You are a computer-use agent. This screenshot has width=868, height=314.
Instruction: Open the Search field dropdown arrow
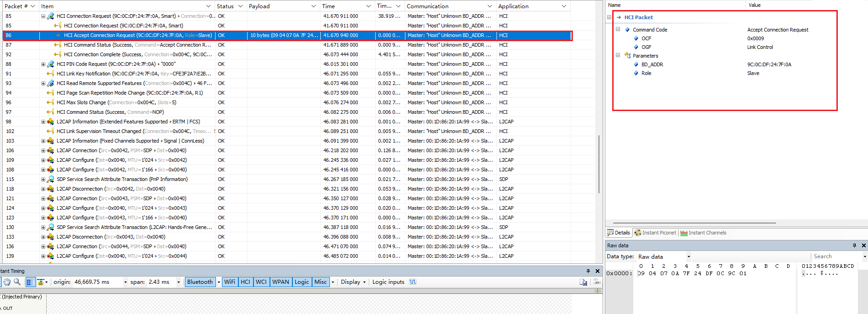point(865,256)
